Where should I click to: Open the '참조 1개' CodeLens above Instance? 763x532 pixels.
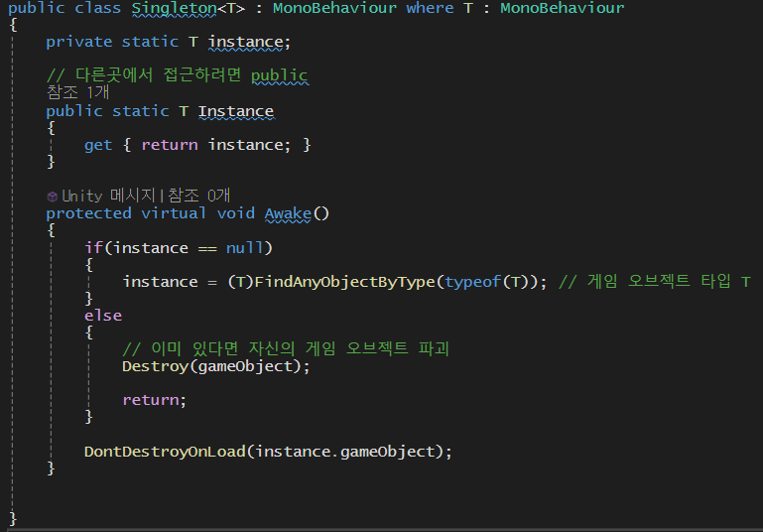pos(77,92)
